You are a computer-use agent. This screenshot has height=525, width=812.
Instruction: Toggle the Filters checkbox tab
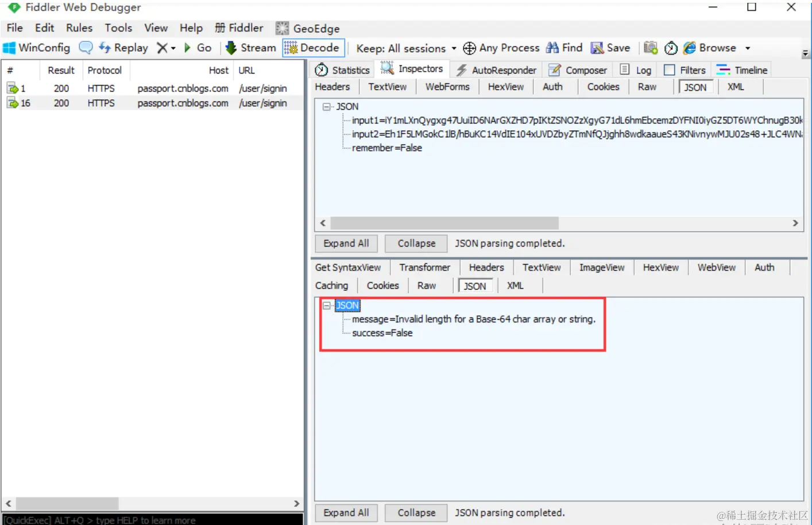(x=685, y=70)
